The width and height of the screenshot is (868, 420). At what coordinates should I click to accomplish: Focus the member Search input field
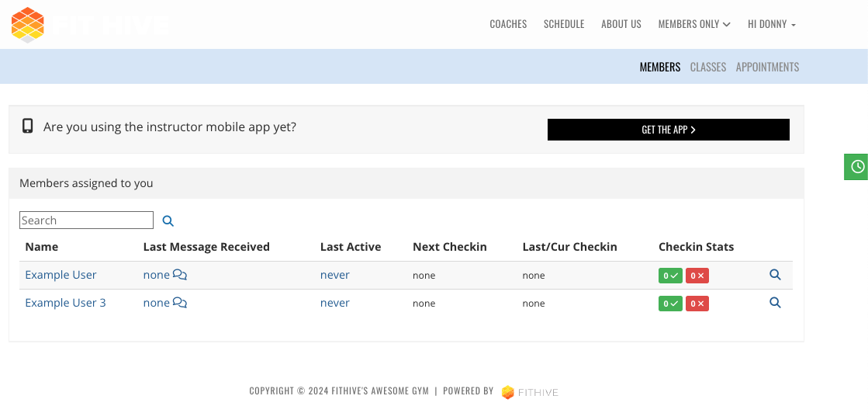[x=86, y=220]
